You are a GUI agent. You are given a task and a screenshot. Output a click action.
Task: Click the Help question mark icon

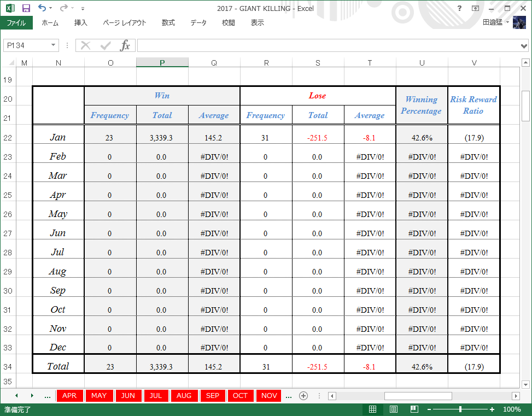tap(459, 8)
